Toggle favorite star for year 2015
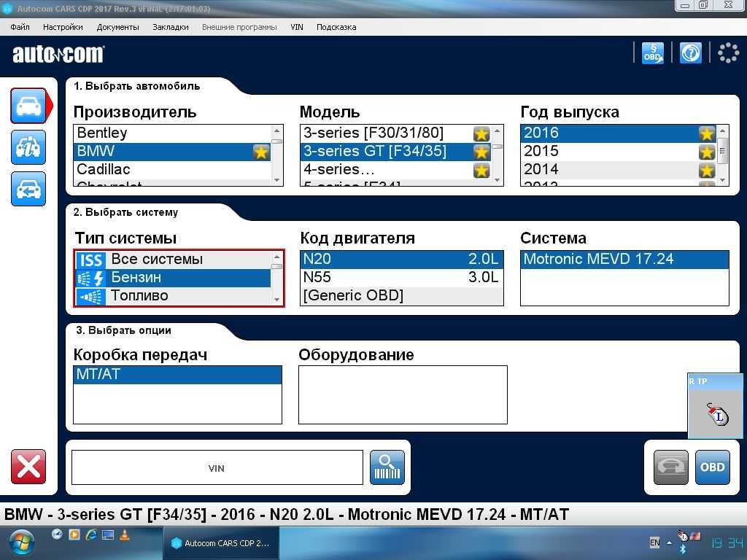 tap(707, 152)
